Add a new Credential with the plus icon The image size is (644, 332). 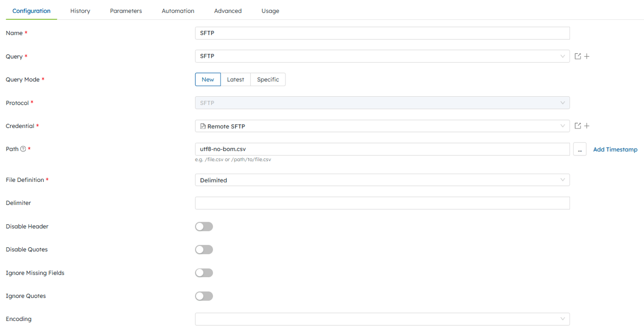(x=587, y=126)
